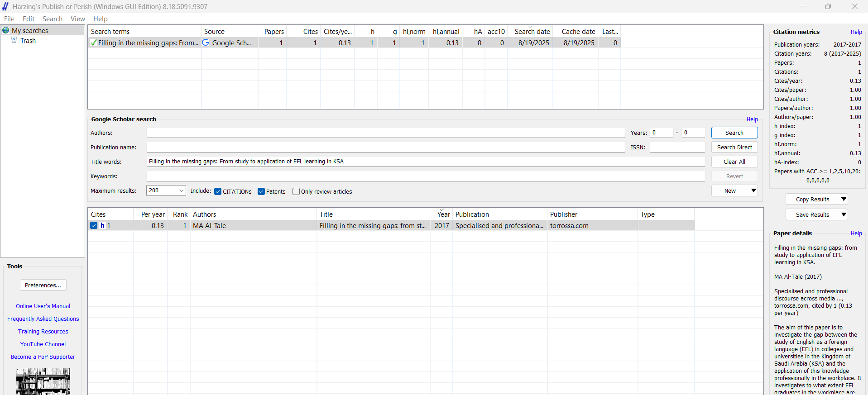The image size is (868, 395).
Task: Open Frequently Asked Questions link
Action: 43,319
